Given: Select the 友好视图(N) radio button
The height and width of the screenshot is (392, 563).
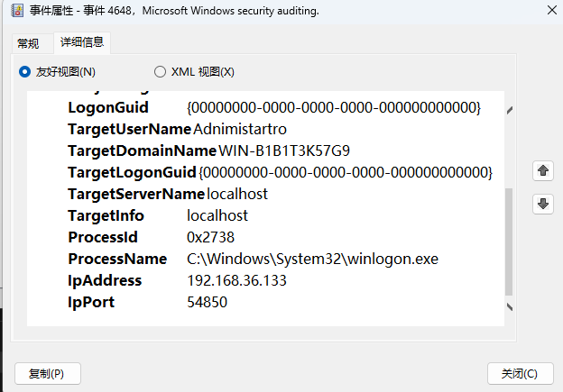Looking at the screenshot, I should pos(24,71).
